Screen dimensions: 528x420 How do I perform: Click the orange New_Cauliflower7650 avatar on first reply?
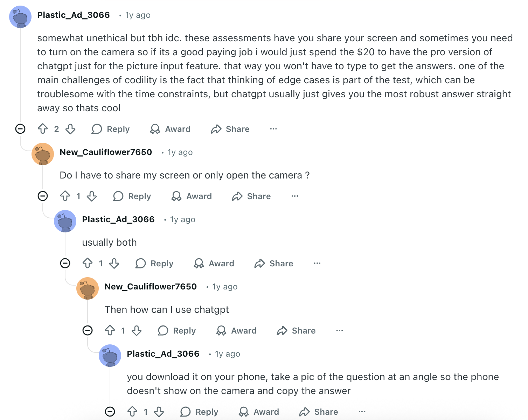[x=43, y=154]
